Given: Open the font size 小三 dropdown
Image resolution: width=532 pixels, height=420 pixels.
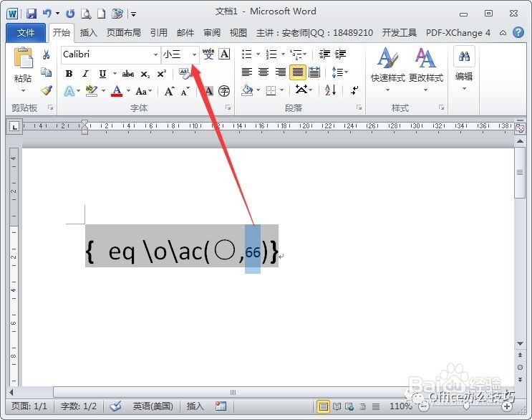Looking at the screenshot, I should 194,54.
